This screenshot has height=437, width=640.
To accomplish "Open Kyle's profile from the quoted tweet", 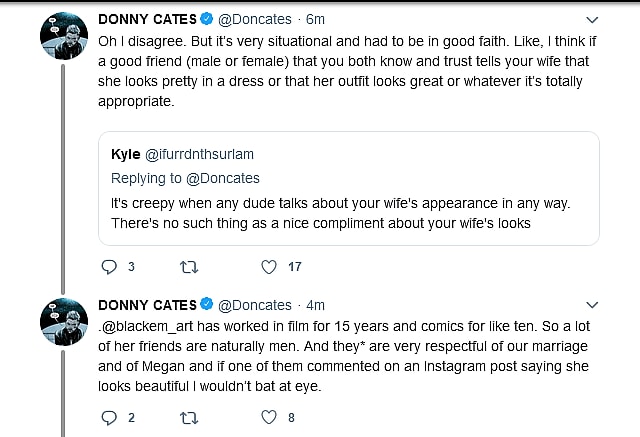I will point(125,154).
